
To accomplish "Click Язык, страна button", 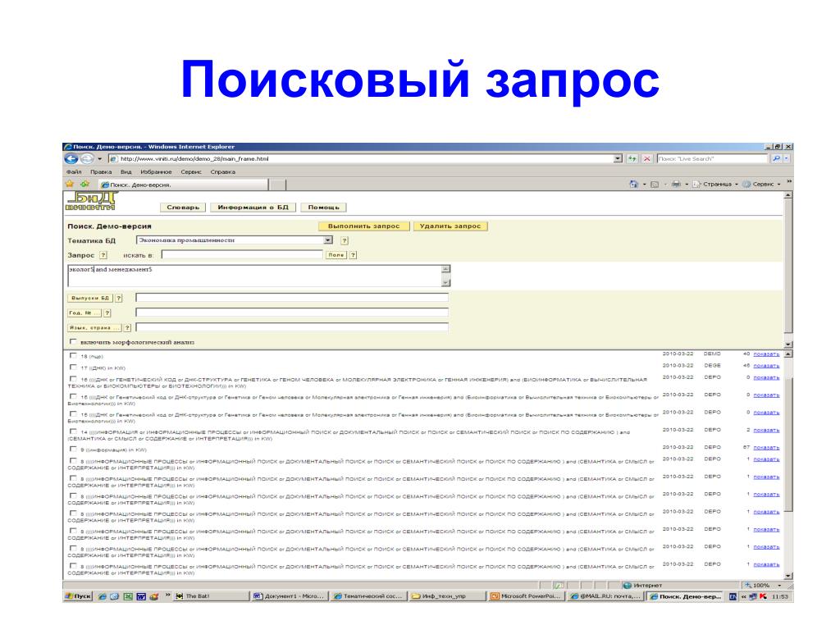I will (x=94, y=327).
